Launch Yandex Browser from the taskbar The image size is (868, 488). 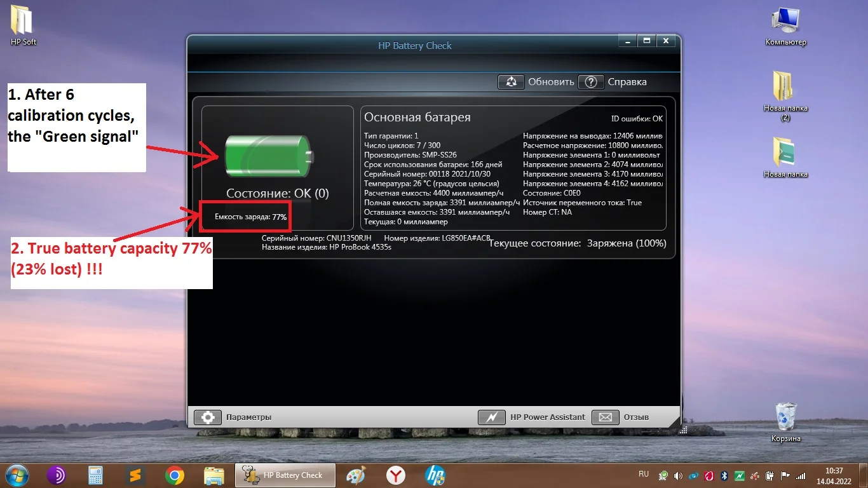click(x=395, y=475)
